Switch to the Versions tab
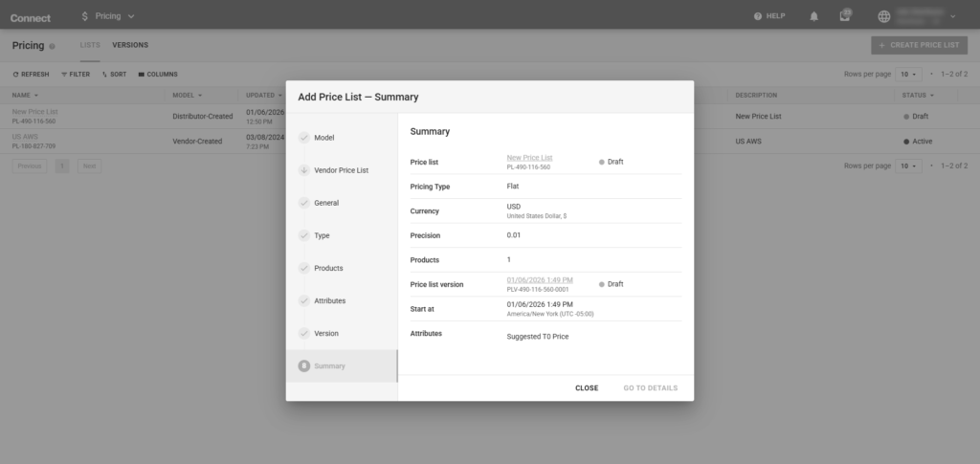This screenshot has height=464, width=980. (x=130, y=45)
